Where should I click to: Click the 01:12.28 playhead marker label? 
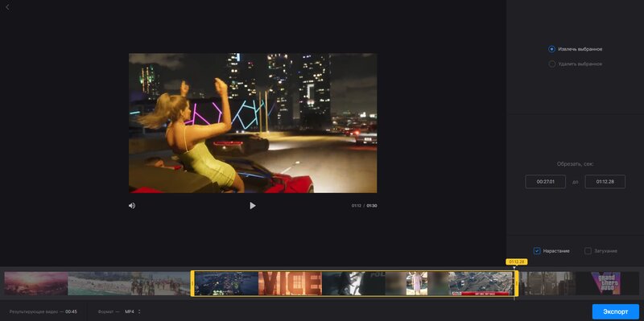[516, 261]
